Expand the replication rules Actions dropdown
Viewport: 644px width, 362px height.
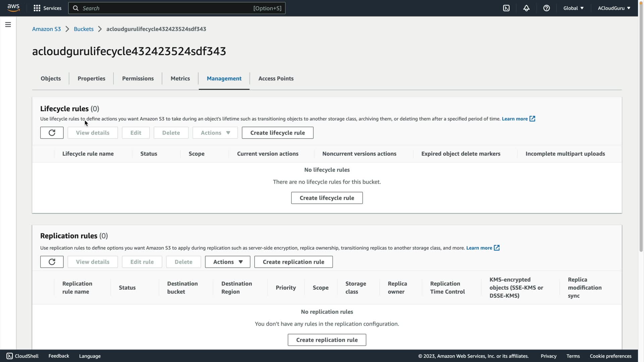pyautogui.click(x=227, y=262)
